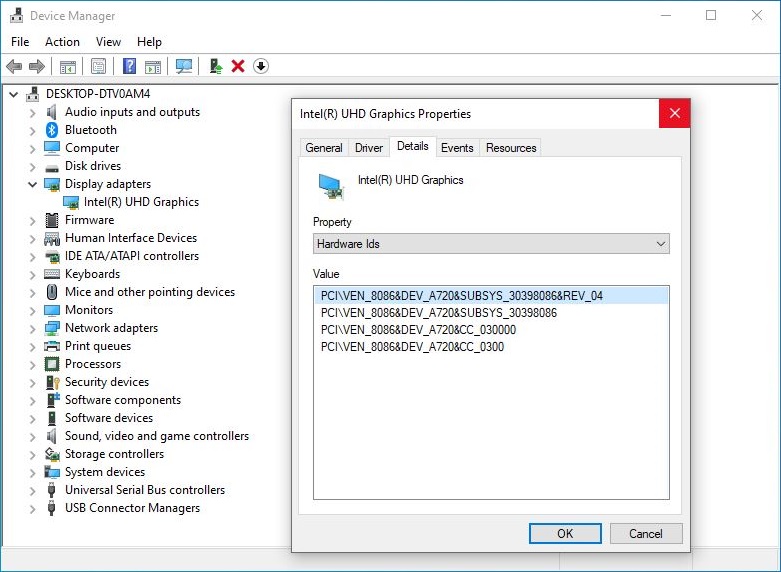Switch to the Driver tab
This screenshot has height=572, width=781.
369,148
